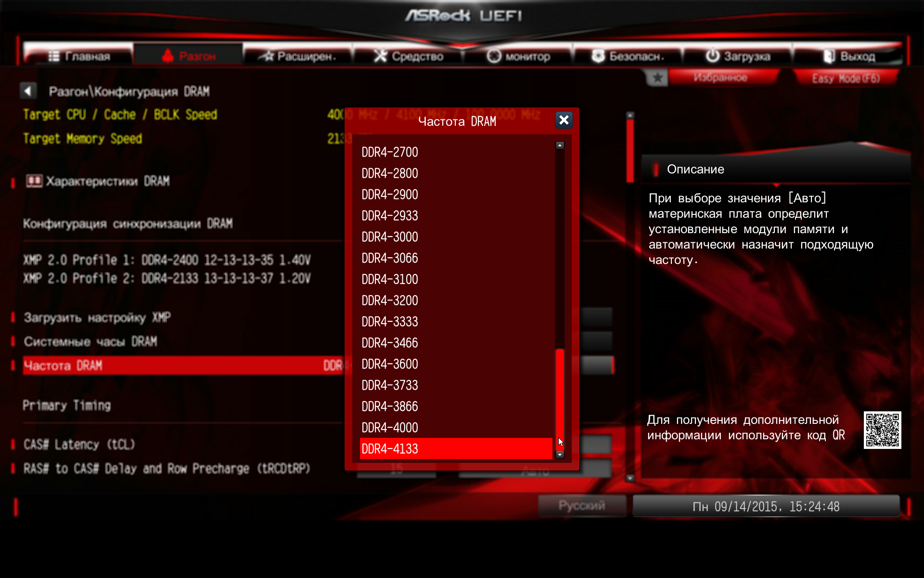This screenshot has width=924, height=578.
Task: Click the QR code image
Action: (882, 430)
